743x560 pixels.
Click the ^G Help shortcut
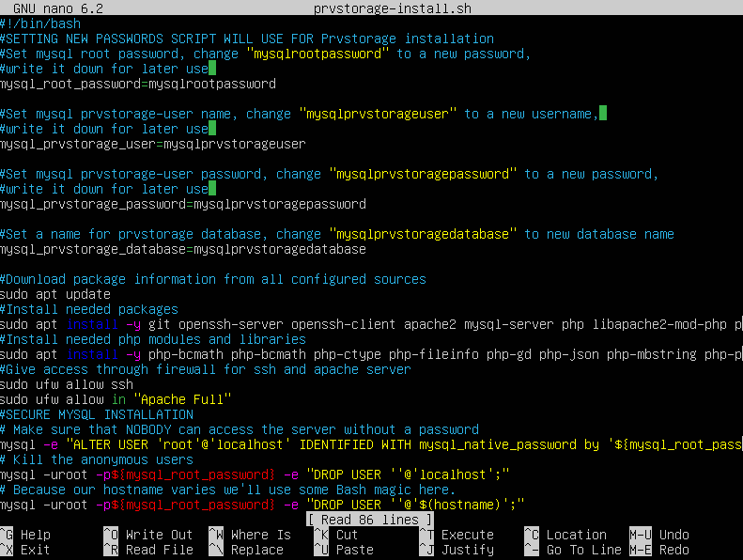coord(25,535)
